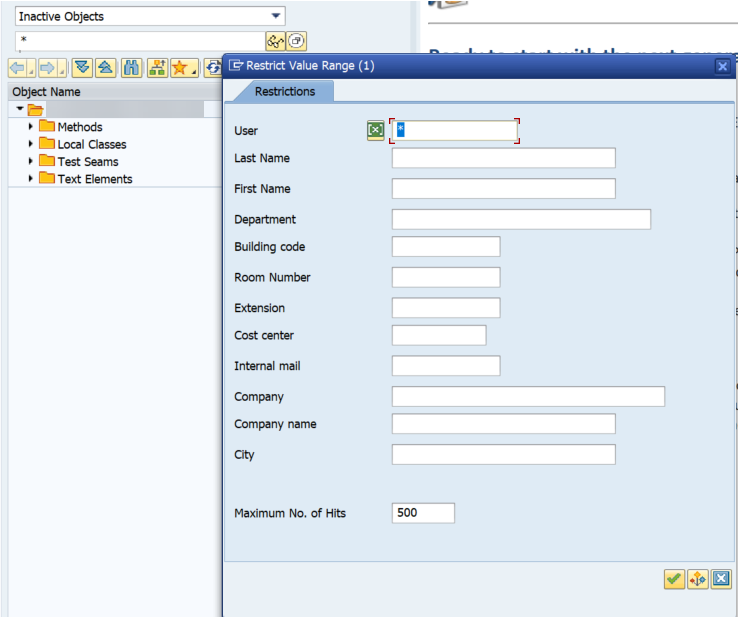Click the First Name input field

[504, 189]
